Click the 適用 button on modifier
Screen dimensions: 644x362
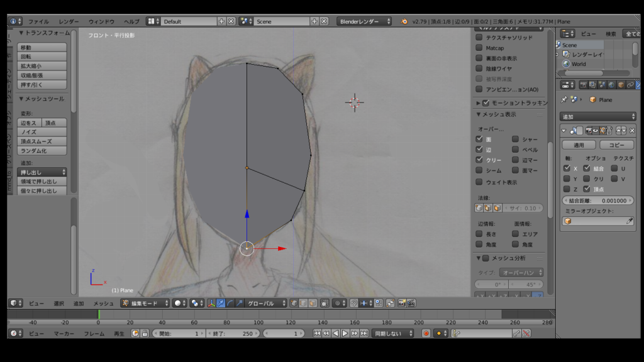coord(579,145)
